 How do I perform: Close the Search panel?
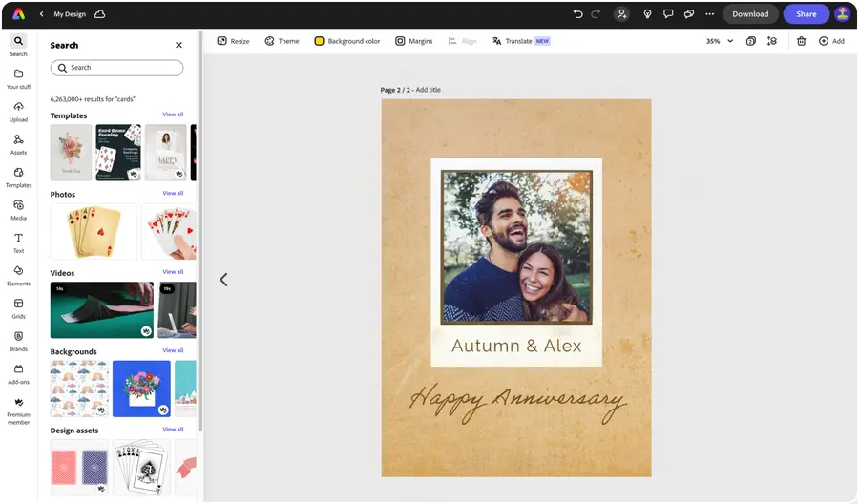[178, 45]
